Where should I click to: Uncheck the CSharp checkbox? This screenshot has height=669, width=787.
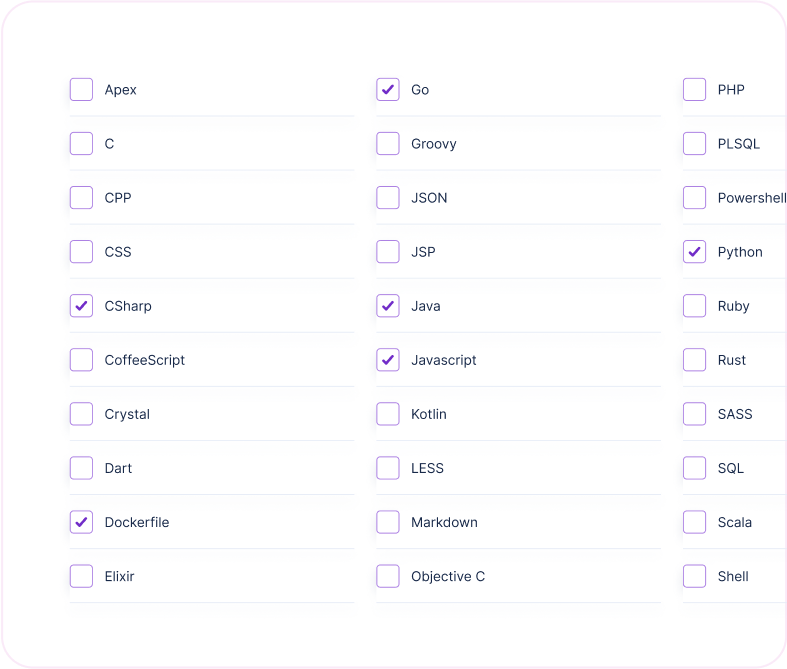pyautogui.click(x=82, y=306)
